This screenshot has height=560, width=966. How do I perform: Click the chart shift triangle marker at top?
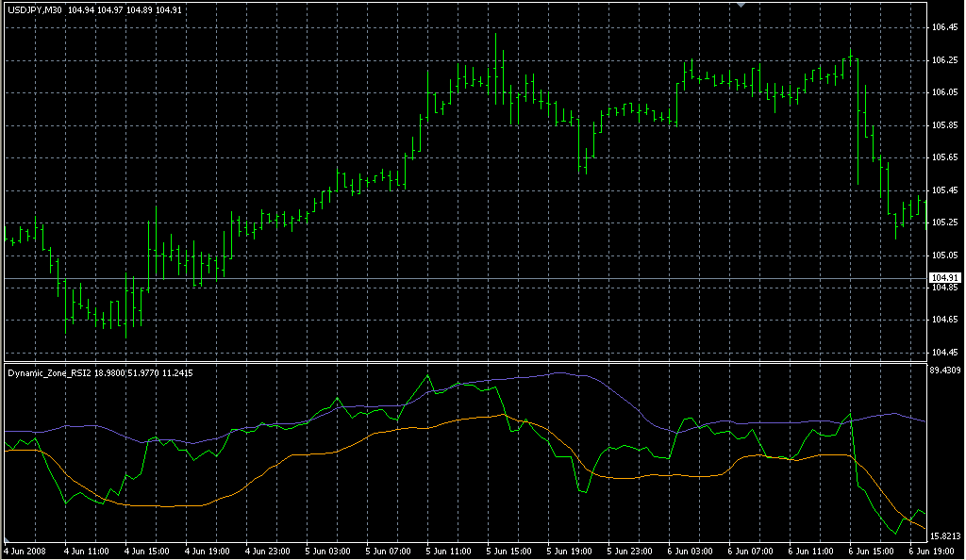[741, 5]
